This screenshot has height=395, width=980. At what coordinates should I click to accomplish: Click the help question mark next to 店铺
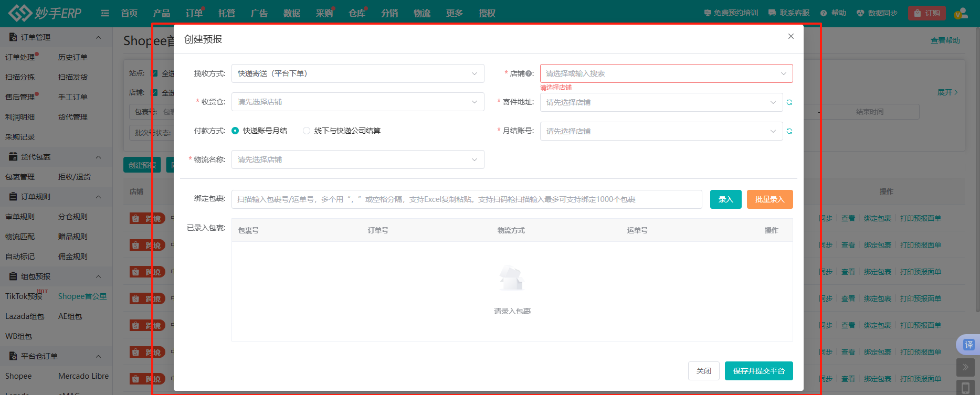pyautogui.click(x=529, y=74)
